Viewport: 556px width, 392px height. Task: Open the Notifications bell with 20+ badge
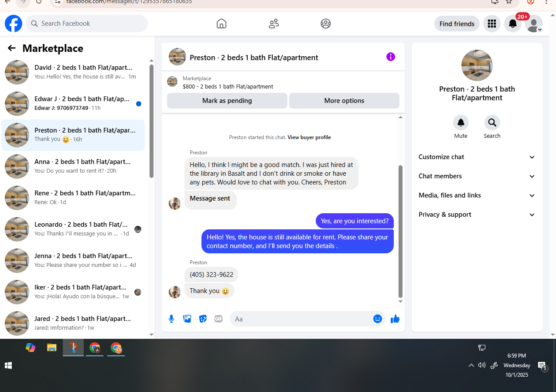[x=513, y=24]
